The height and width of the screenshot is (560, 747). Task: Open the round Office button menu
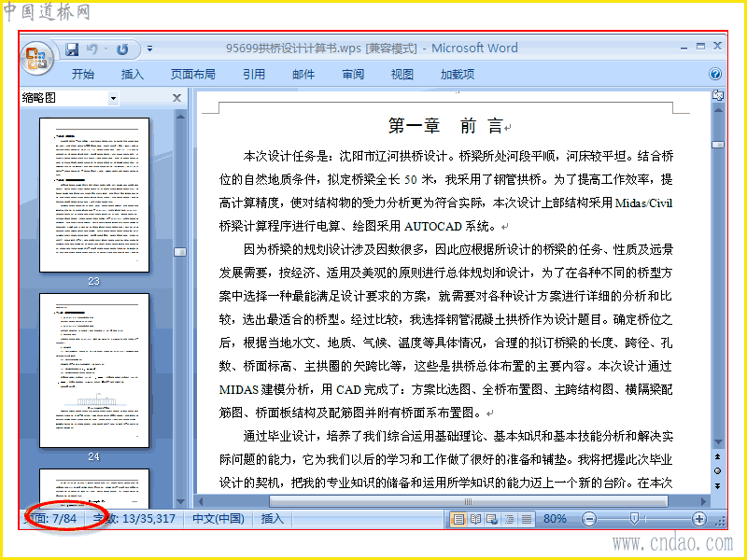coord(36,58)
